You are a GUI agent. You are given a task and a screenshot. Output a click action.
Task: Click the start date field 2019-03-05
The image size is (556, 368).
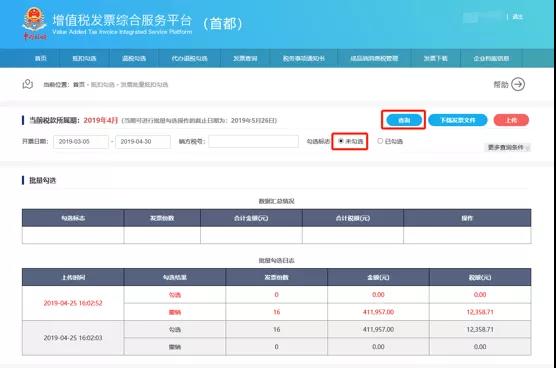[x=81, y=141]
